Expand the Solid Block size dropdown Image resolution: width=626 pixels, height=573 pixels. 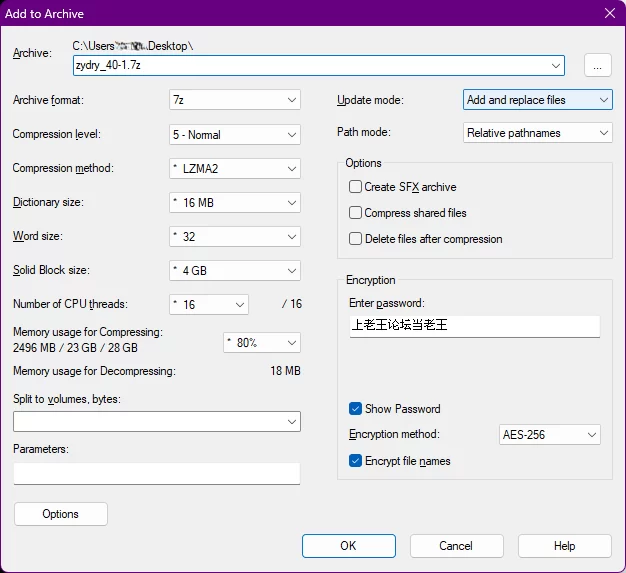click(235, 271)
